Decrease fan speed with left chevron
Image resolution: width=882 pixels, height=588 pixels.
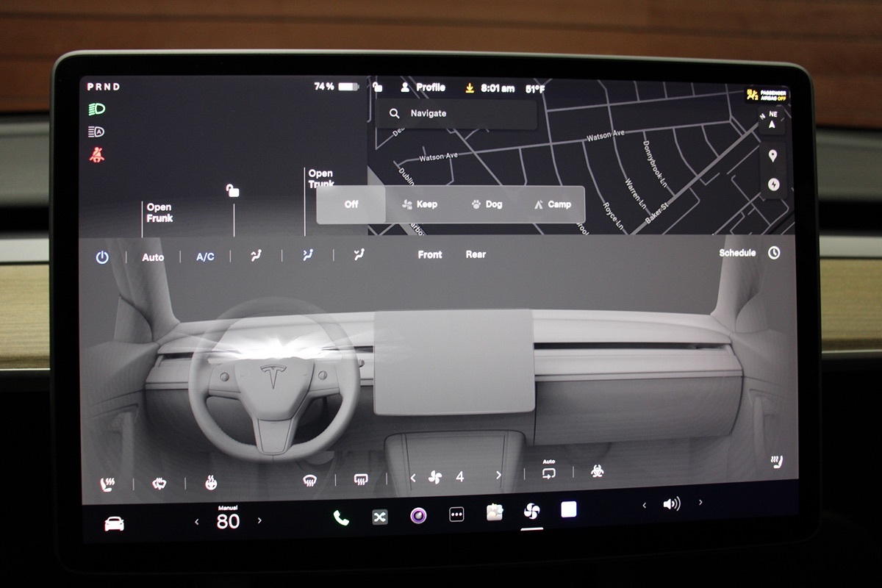tap(412, 478)
